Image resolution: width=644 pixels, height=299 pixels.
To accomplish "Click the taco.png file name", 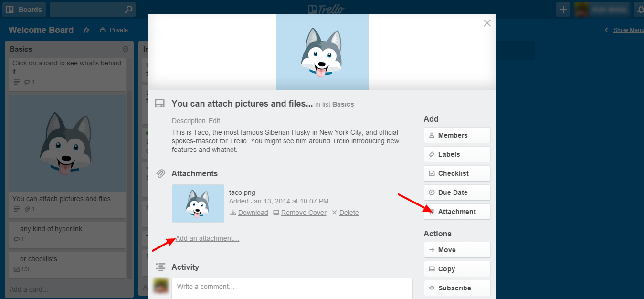I will point(242,192).
